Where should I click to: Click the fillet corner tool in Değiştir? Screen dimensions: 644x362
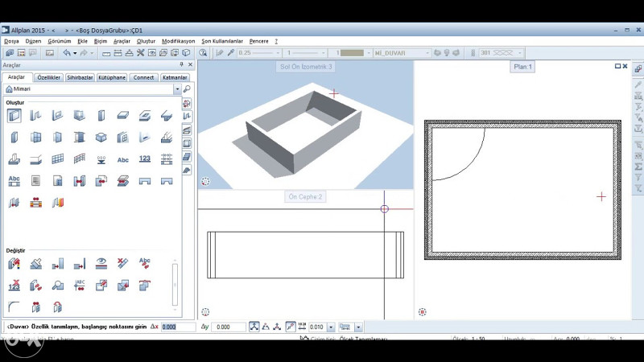pyautogui.click(x=14, y=306)
